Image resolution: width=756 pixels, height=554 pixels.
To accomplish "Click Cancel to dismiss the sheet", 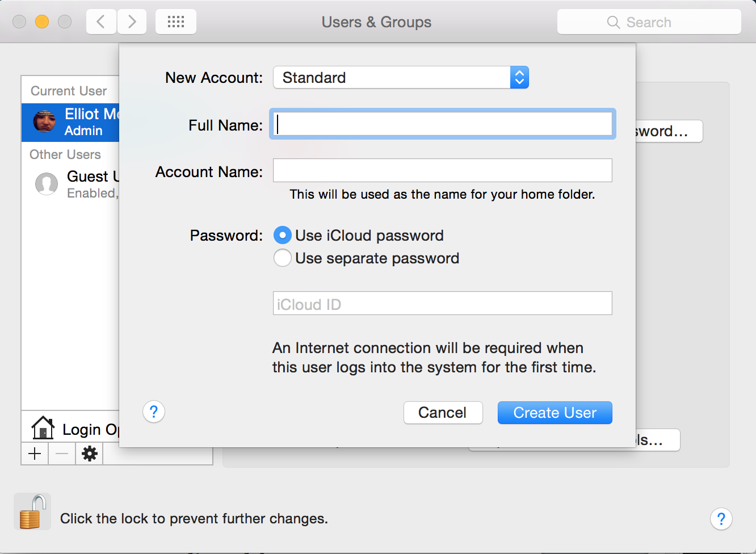I will 443,413.
